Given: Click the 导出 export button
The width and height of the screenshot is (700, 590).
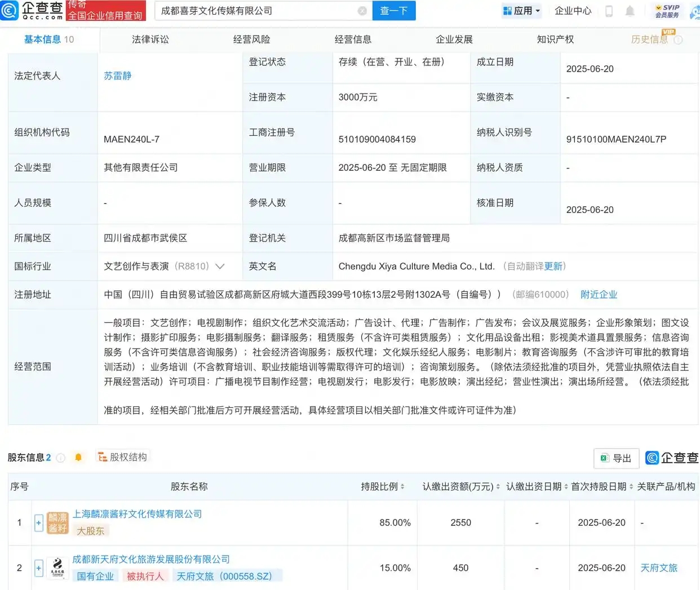Looking at the screenshot, I should pyautogui.click(x=617, y=458).
